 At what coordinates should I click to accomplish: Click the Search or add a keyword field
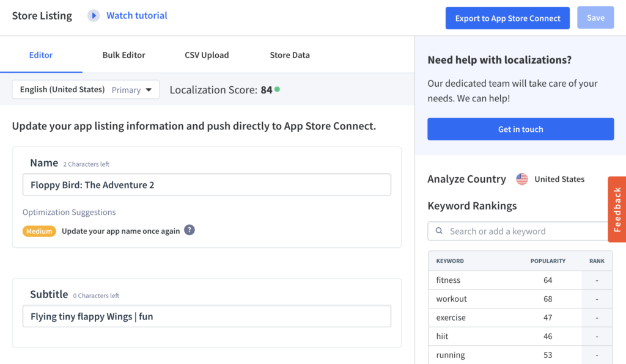point(518,231)
